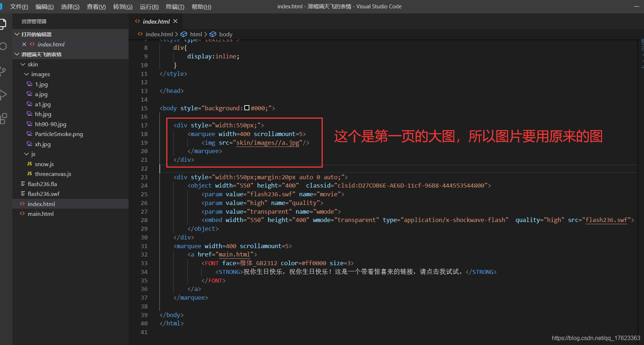Open the Extensions activity bar icon

point(3,119)
